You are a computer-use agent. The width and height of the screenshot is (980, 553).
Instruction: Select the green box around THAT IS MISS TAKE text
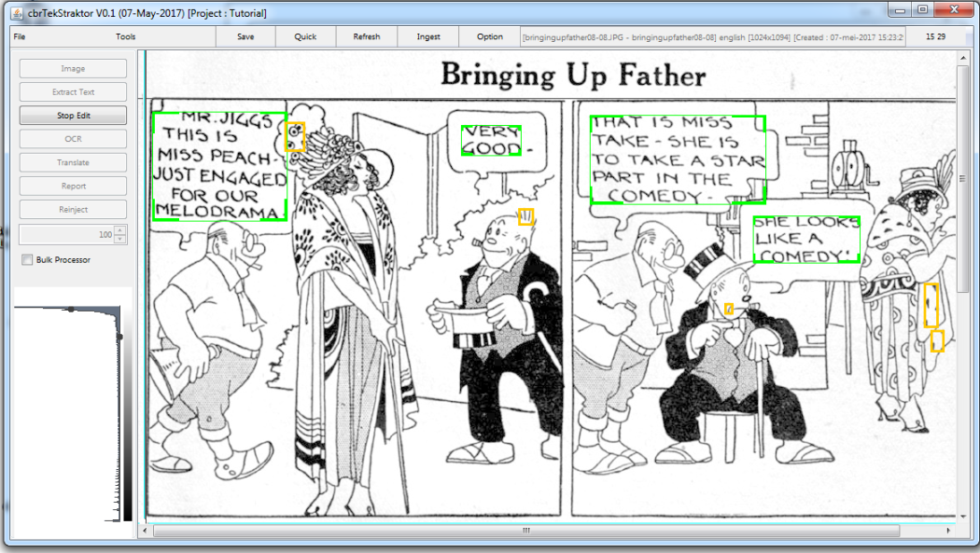(x=679, y=159)
